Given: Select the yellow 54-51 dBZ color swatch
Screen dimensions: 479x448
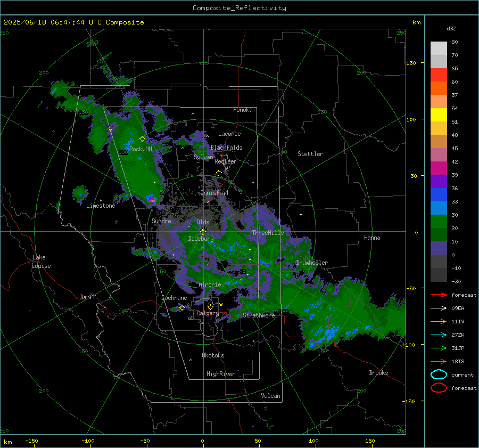Looking at the screenshot, I should tap(439, 115).
